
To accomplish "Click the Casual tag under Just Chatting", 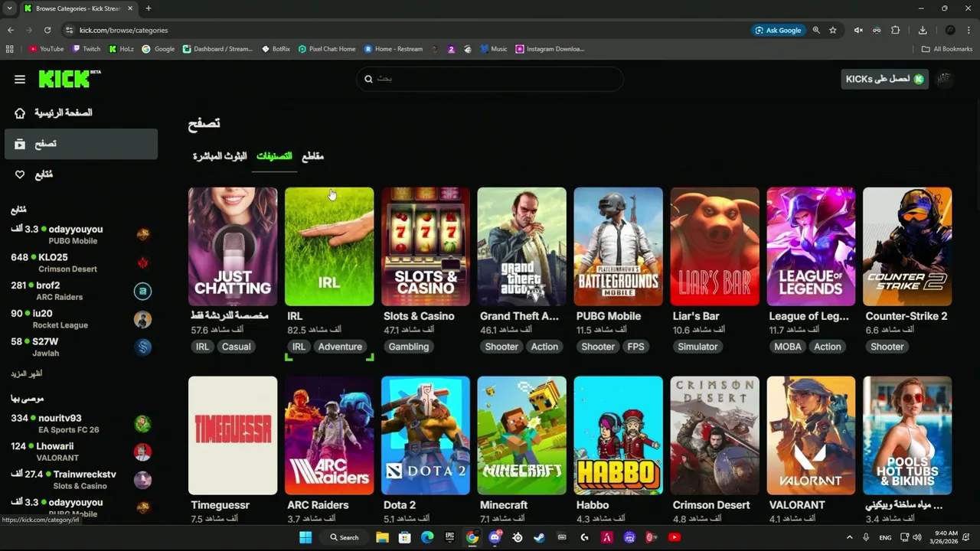I will point(236,347).
